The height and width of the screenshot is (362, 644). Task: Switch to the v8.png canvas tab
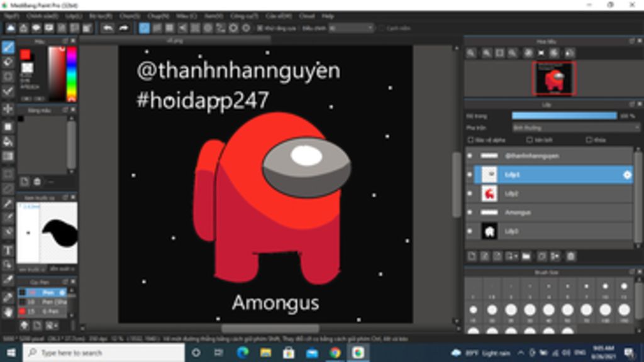pos(175,40)
